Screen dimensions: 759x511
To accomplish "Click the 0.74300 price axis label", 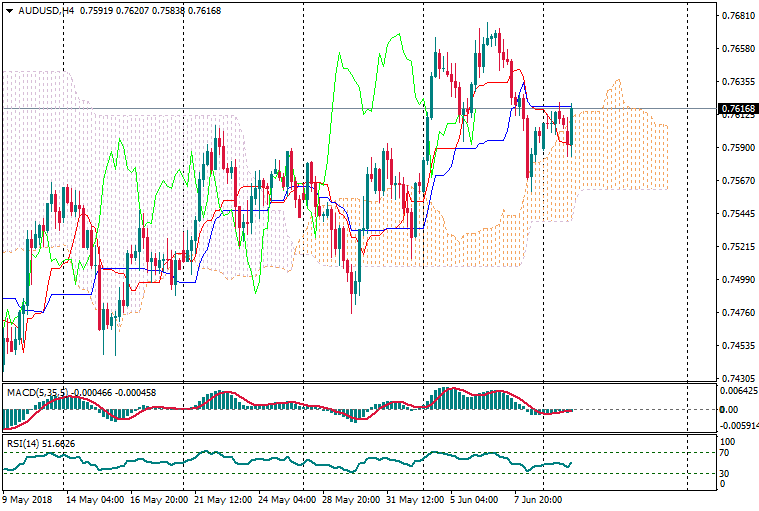I will pyautogui.click(x=736, y=379).
